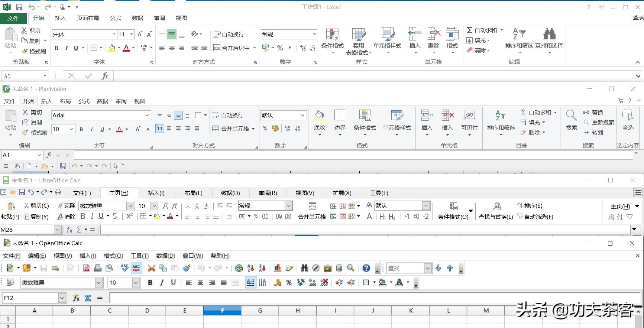Click OpenOffice insert chart icon
Screen dimensions: 644x328
point(278,268)
